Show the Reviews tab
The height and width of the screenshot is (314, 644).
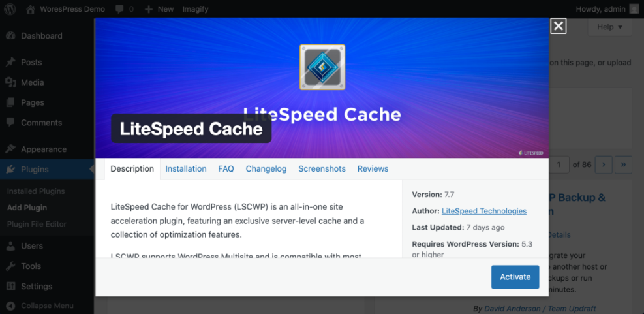[373, 169]
